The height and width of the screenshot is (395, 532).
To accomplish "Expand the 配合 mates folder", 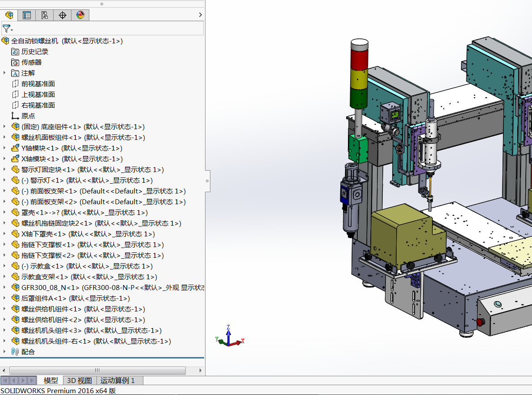I will [4, 352].
